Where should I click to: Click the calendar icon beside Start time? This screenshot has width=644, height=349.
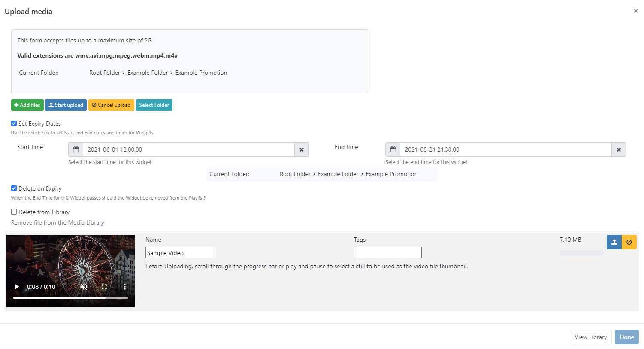(76, 149)
